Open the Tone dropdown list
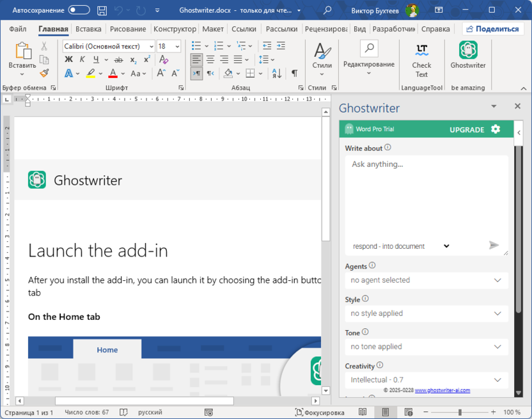532x419 pixels. pyautogui.click(x=426, y=347)
